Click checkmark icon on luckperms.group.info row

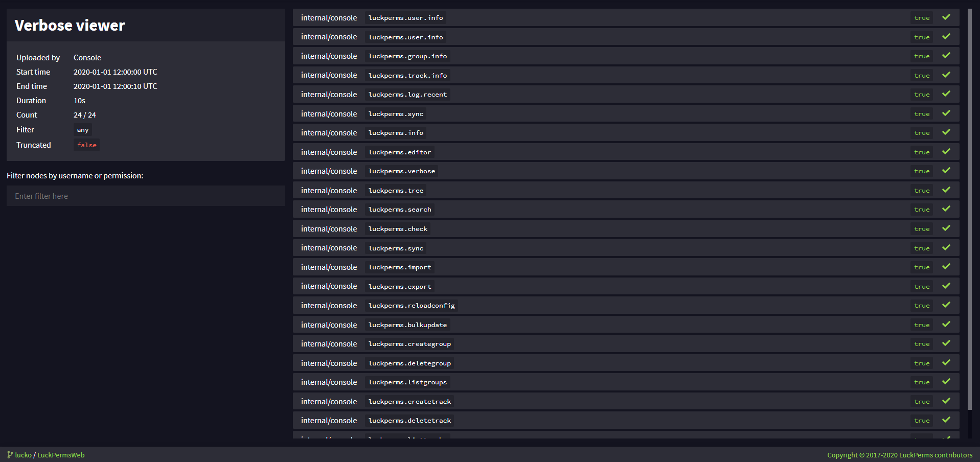pos(946,56)
